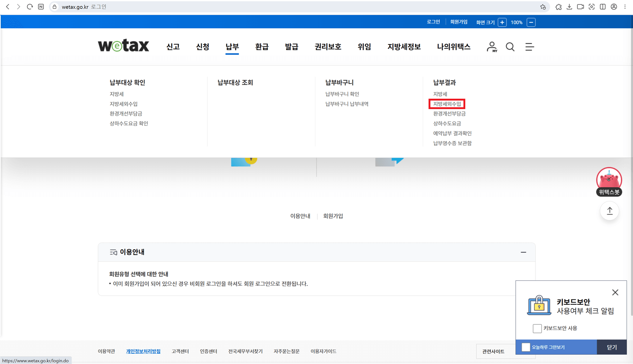The height and width of the screenshot is (364, 633).
Task: Click the browser downloads icon
Action: tap(569, 6)
